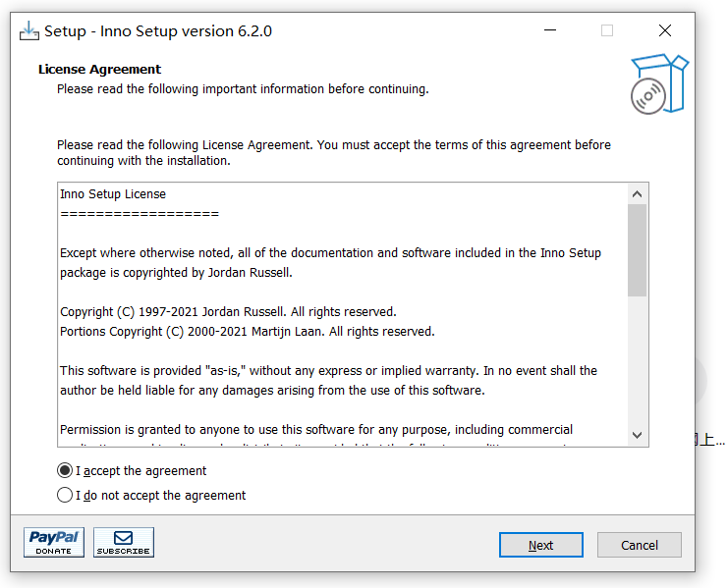Minimize the Setup window
The width and height of the screenshot is (728, 588).
(x=550, y=30)
